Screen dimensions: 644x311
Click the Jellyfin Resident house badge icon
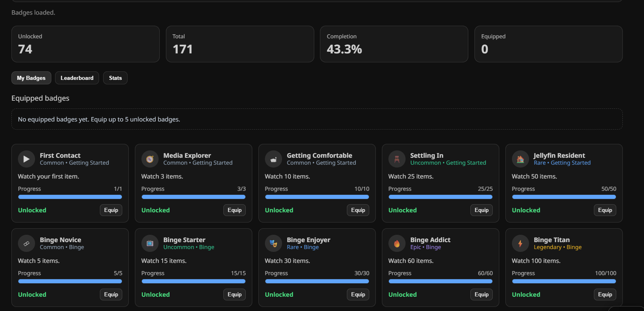(520, 159)
